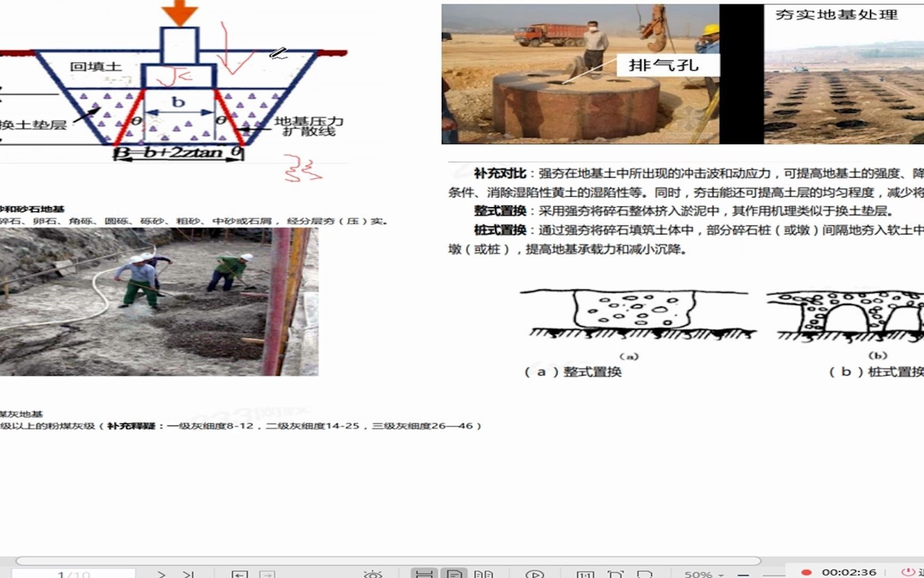Click the page number input field
924x578 pixels.
pyautogui.click(x=73, y=574)
